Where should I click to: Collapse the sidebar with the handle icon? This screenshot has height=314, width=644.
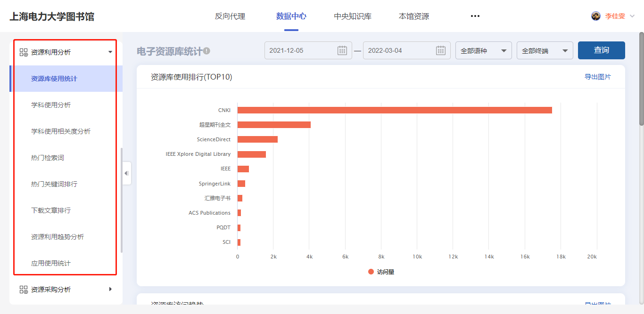click(x=126, y=173)
